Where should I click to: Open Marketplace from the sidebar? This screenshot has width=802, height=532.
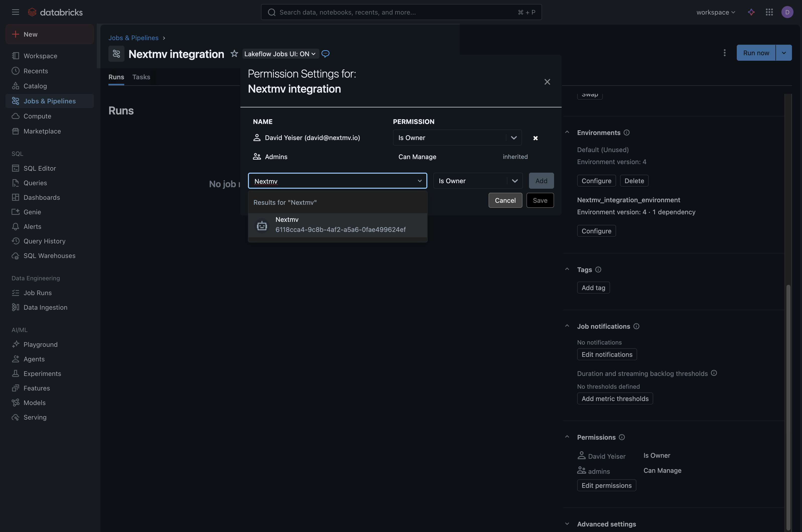coord(42,131)
